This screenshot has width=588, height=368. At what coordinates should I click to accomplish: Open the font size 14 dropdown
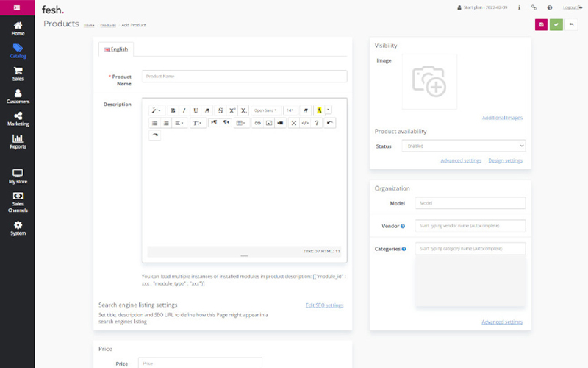coord(290,110)
